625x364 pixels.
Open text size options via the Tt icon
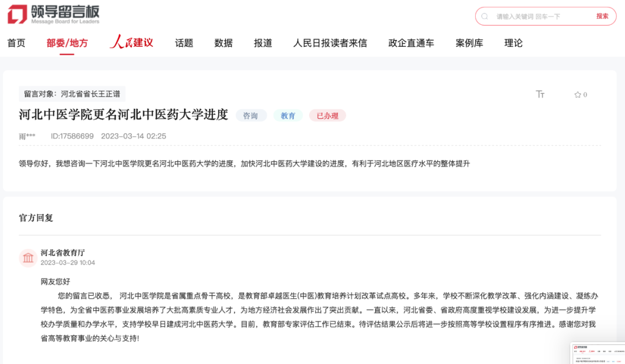540,94
